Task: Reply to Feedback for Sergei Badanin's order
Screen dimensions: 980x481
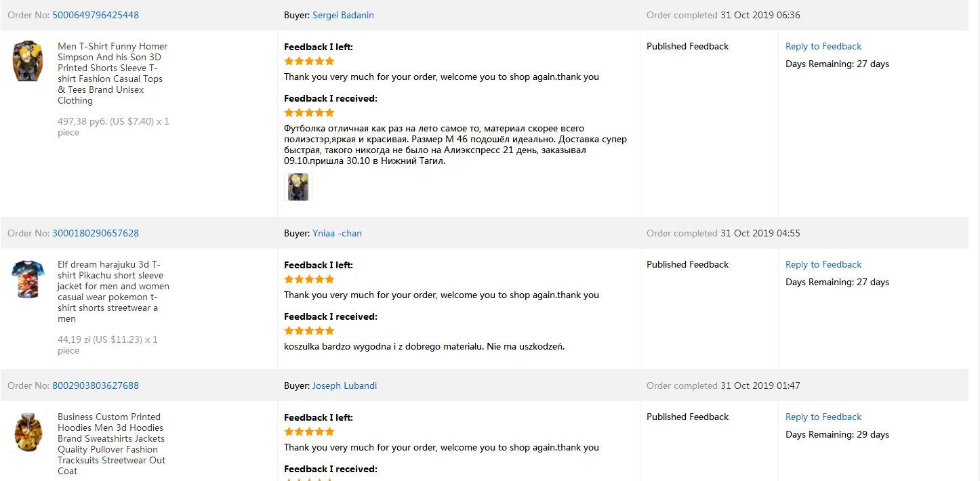Action: point(823,46)
